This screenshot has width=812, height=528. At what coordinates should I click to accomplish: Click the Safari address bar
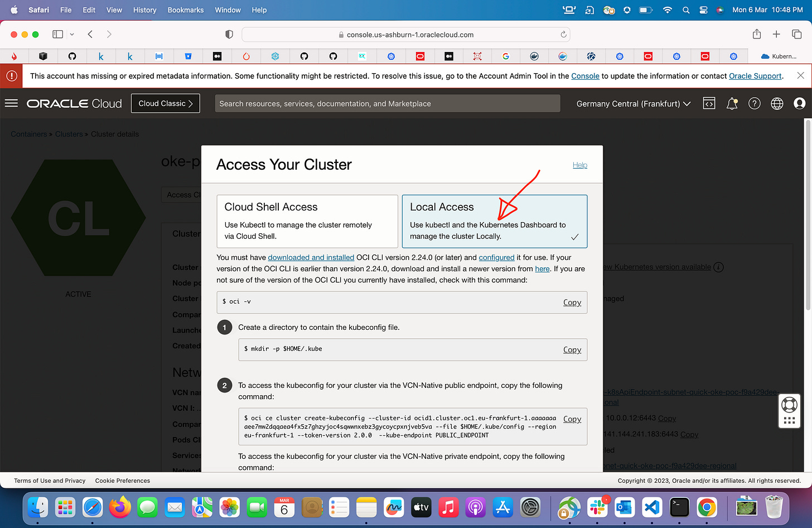coord(406,35)
